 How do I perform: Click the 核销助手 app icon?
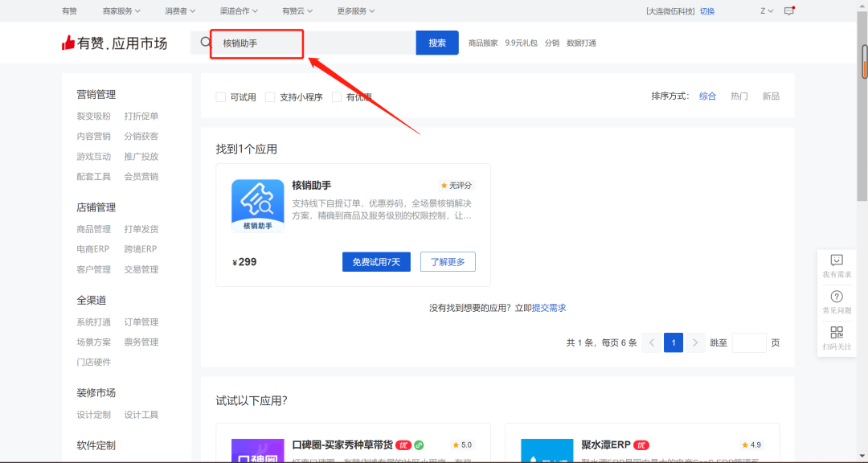(256, 203)
